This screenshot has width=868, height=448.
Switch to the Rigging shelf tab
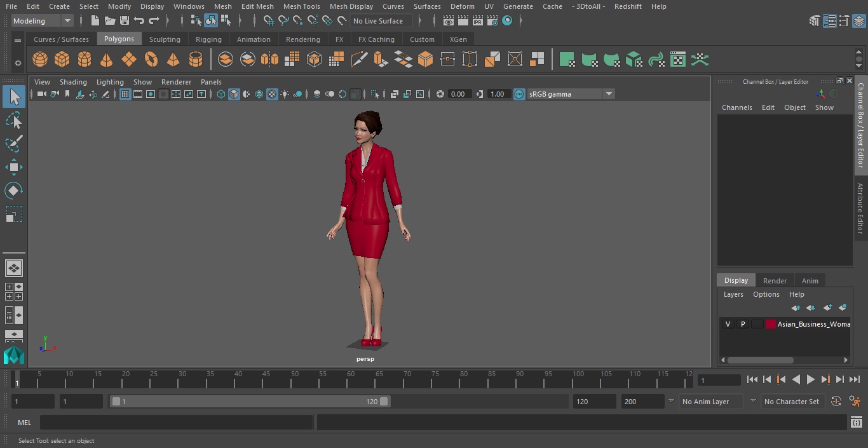(208, 39)
